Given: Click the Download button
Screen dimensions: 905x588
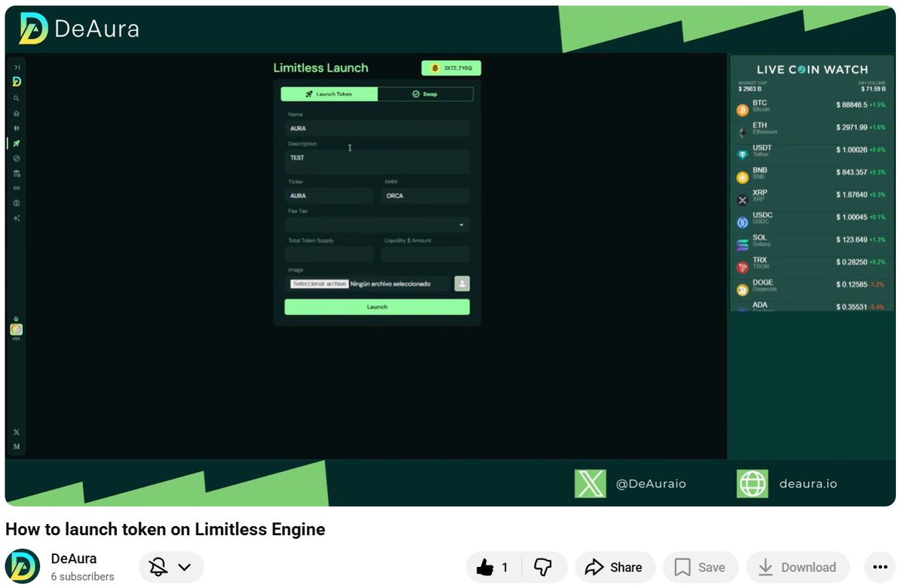Looking at the screenshot, I should (798, 568).
